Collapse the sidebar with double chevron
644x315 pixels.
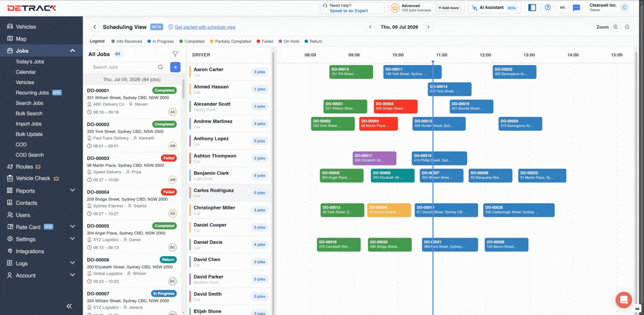point(69,306)
